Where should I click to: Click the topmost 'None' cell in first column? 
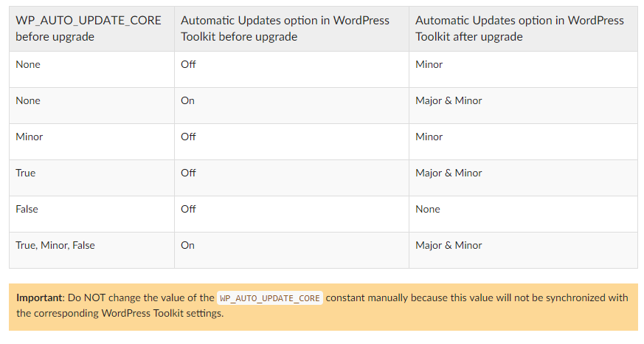pyautogui.click(x=28, y=64)
